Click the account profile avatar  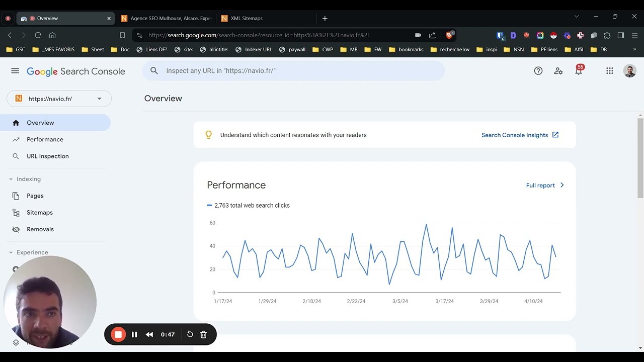tap(630, 71)
